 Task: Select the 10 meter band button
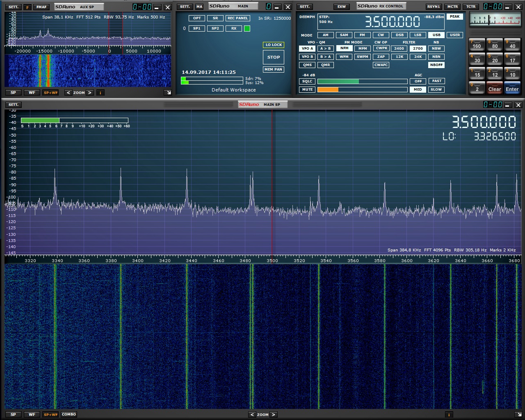(512, 73)
